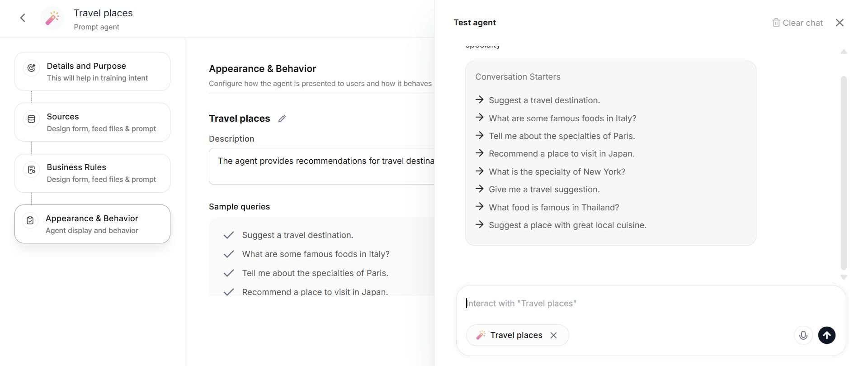Select the 'What is the specialty of New York?' starter
The width and height of the screenshot is (868, 366).
(557, 172)
